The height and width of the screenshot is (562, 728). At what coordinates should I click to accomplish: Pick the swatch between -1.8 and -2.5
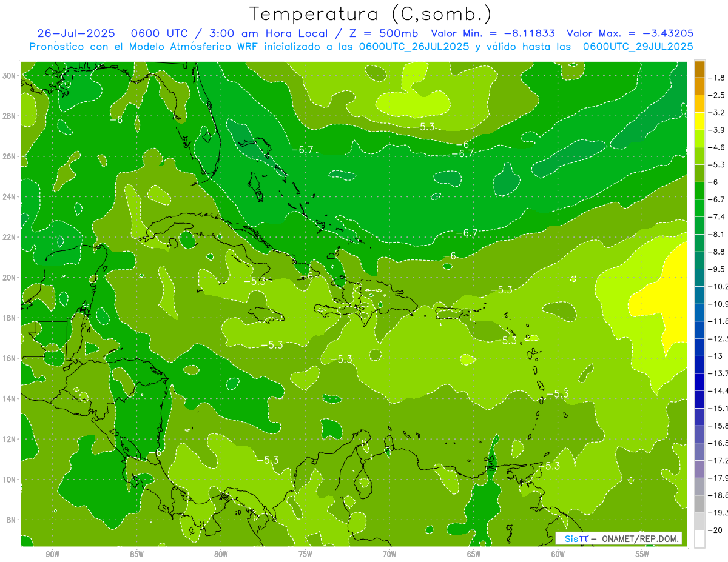[699, 87]
